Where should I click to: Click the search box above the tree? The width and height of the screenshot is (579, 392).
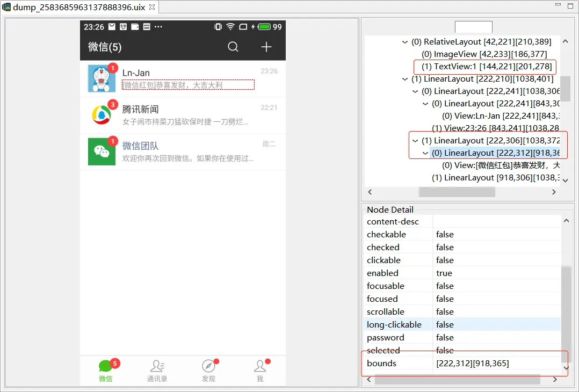tap(473, 27)
